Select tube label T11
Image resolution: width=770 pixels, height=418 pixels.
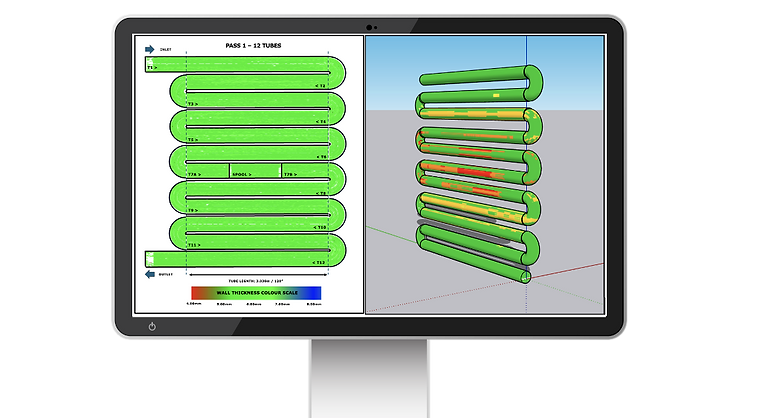(x=194, y=245)
